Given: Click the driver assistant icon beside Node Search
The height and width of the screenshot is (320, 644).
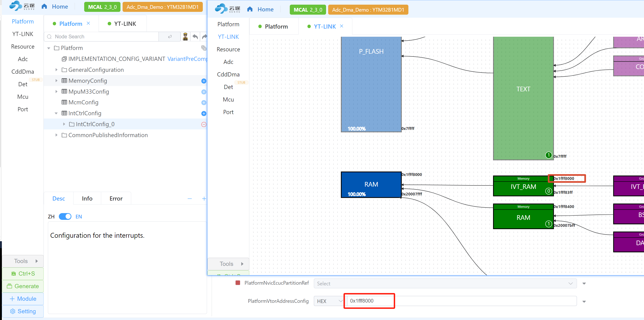Looking at the screenshot, I should (185, 37).
